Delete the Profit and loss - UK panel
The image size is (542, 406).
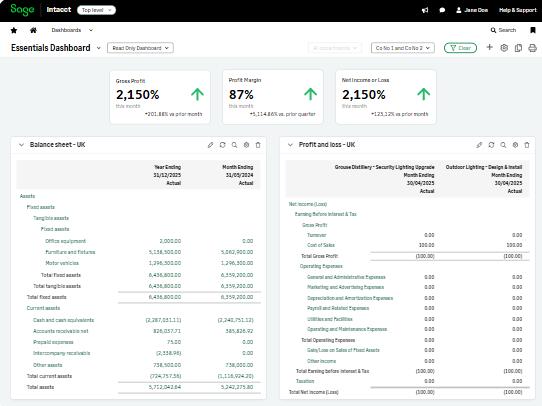click(527, 145)
